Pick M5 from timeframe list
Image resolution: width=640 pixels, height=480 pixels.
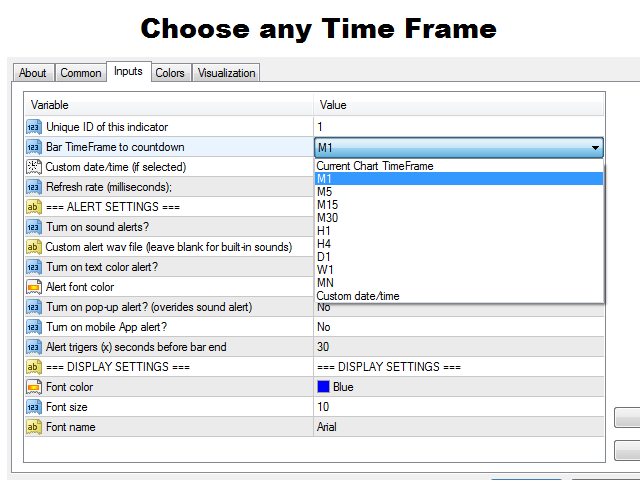coord(459,192)
